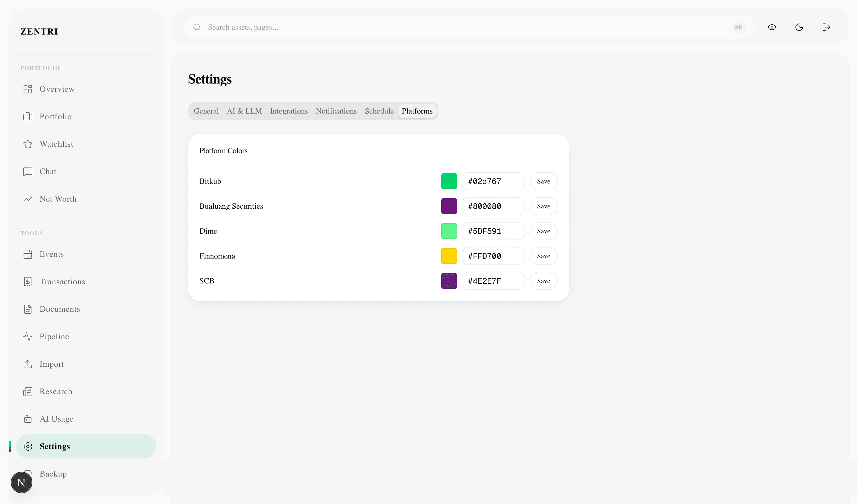Open the AI Usage page
857x504 pixels.
tap(86, 419)
